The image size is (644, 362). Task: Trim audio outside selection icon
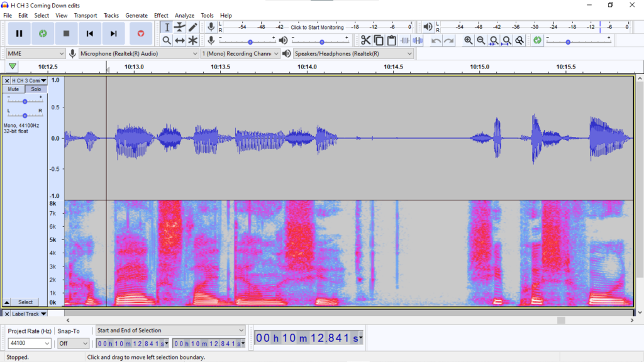[x=404, y=40]
